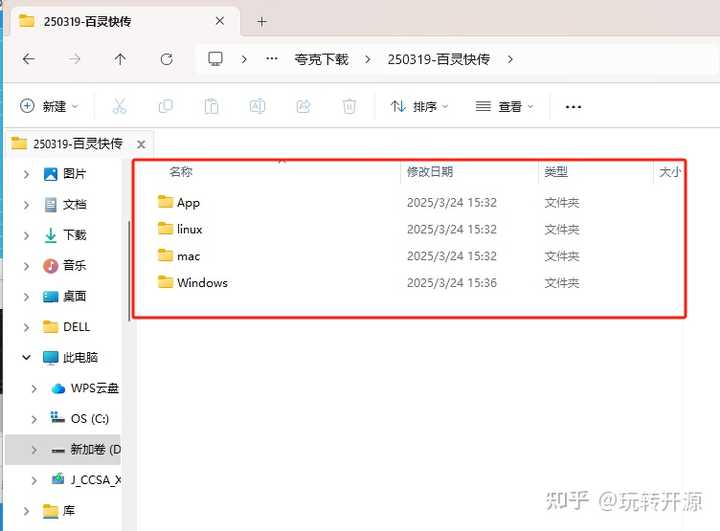This screenshot has width=720, height=531.
Task: Click the PC monitor icon in address bar
Action: [215, 59]
